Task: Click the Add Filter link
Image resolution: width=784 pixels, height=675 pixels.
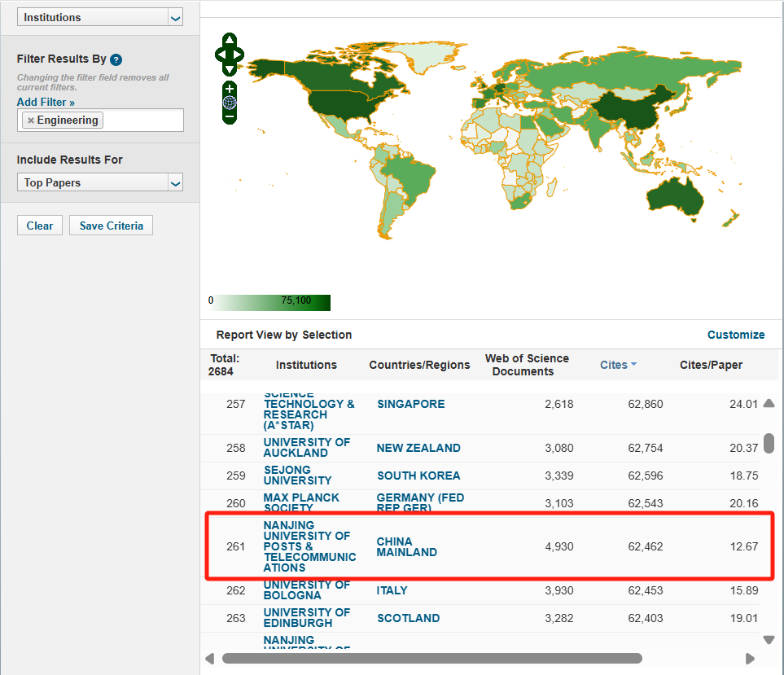Action: [46, 103]
